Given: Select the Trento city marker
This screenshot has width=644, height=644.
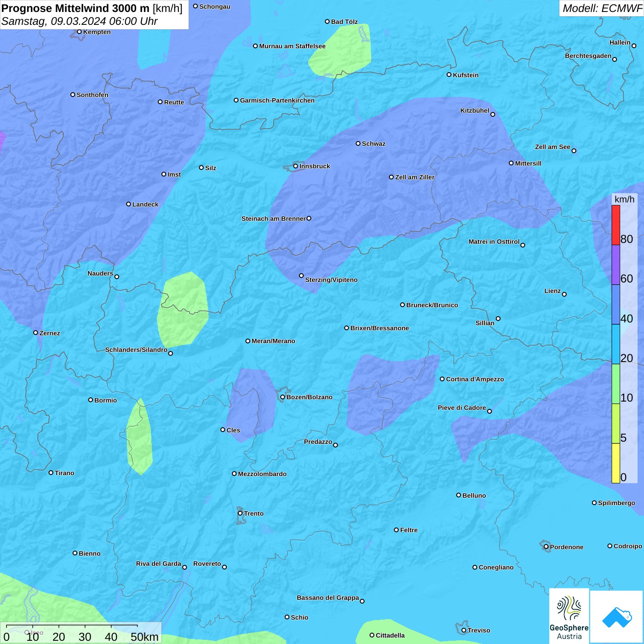Looking at the screenshot, I should (x=240, y=513).
